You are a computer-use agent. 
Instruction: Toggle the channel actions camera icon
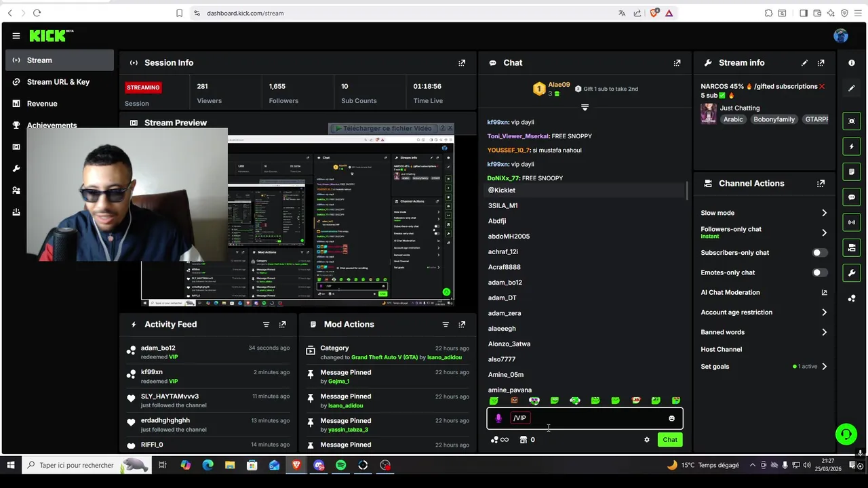[x=852, y=247]
